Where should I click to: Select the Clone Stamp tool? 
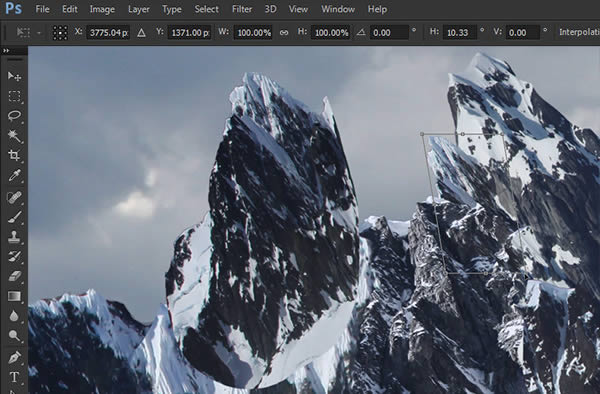[14, 237]
